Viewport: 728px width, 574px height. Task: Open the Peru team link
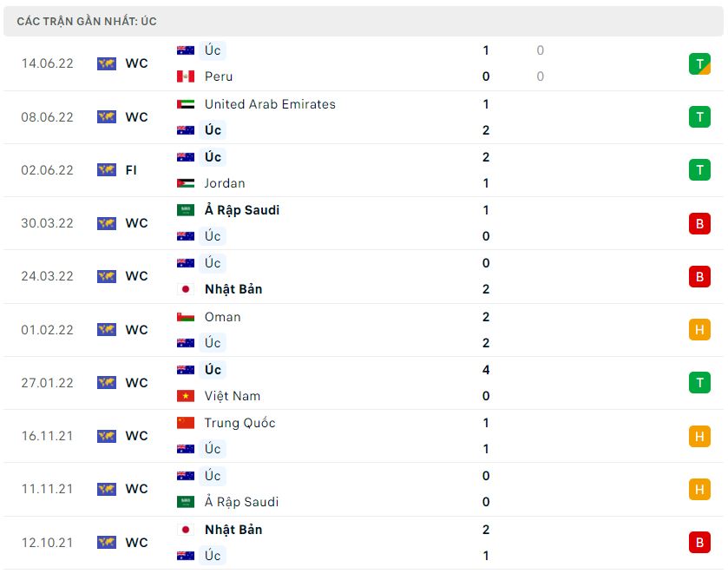[219, 76]
